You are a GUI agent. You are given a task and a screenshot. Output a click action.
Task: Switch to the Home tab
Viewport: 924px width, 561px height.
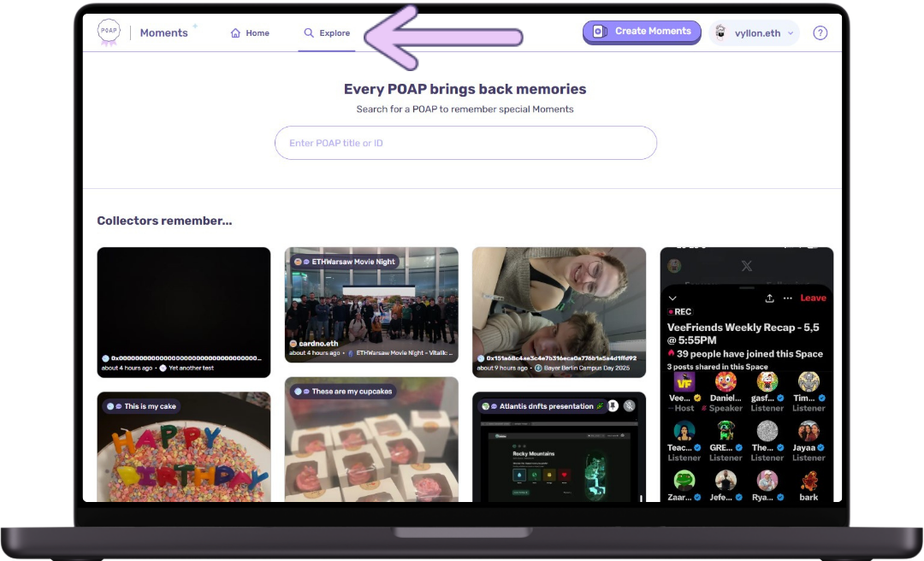click(x=249, y=32)
